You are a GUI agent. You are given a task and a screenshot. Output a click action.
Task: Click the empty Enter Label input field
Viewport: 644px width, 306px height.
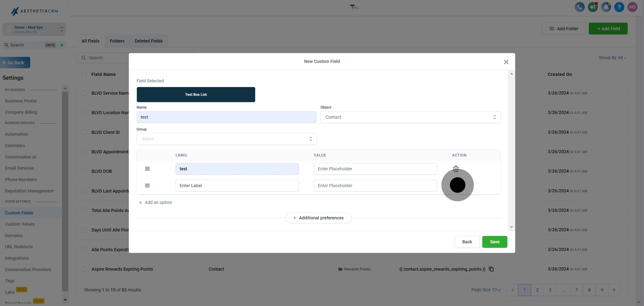tap(237, 186)
